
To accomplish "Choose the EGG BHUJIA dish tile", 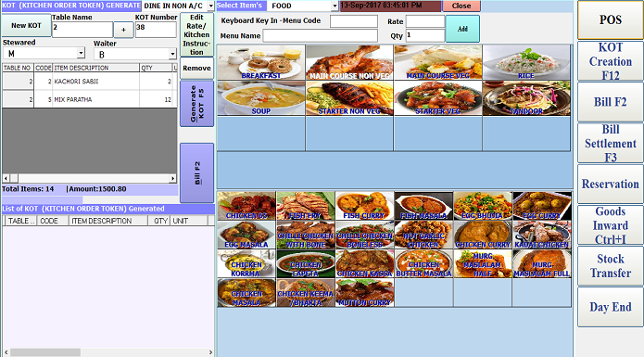I will [x=483, y=206].
